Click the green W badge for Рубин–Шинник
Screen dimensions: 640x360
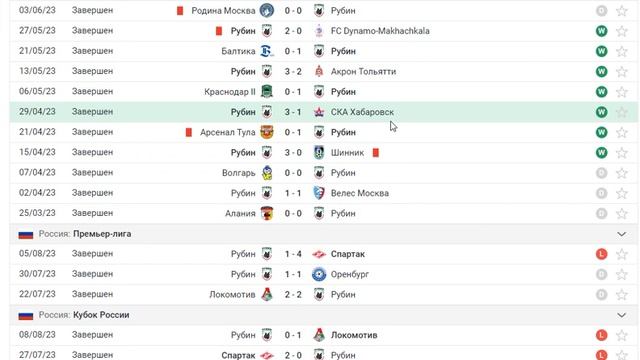[601, 153]
